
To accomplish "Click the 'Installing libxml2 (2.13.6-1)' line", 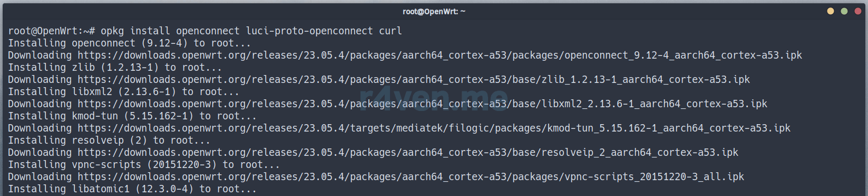I will click(x=124, y=92).
